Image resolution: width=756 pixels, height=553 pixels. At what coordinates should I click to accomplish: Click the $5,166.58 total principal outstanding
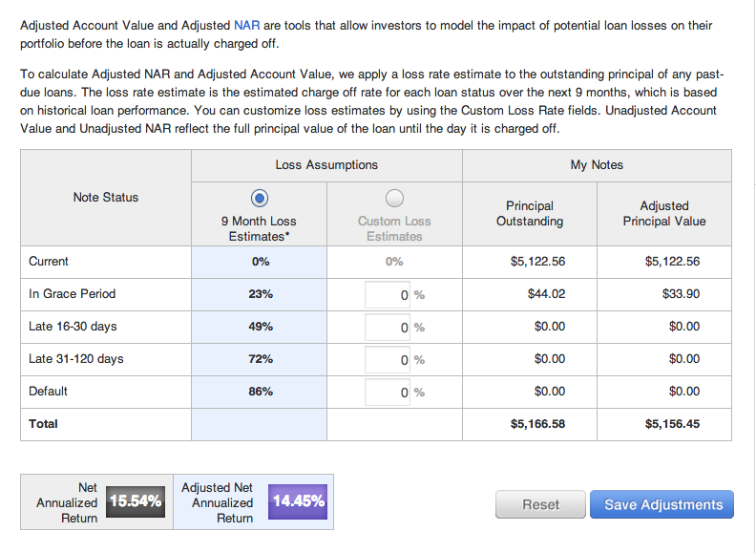click(537, 424)
